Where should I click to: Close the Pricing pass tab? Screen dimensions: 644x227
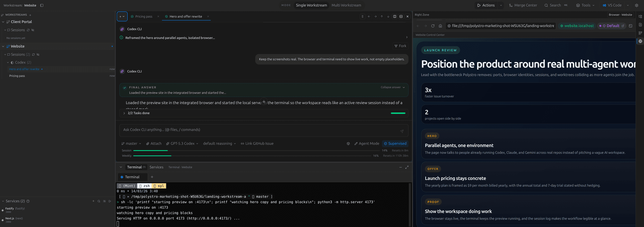tap(158, 16)
